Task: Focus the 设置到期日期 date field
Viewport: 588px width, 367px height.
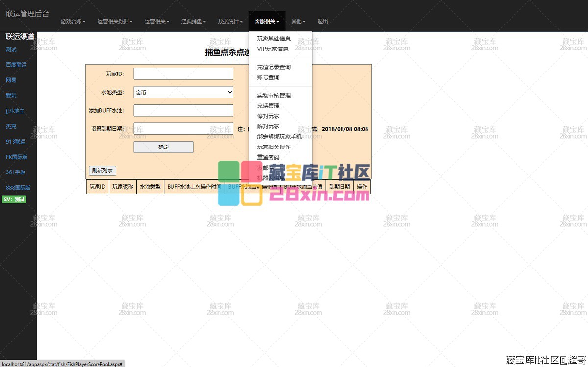Action: point(183,129)
